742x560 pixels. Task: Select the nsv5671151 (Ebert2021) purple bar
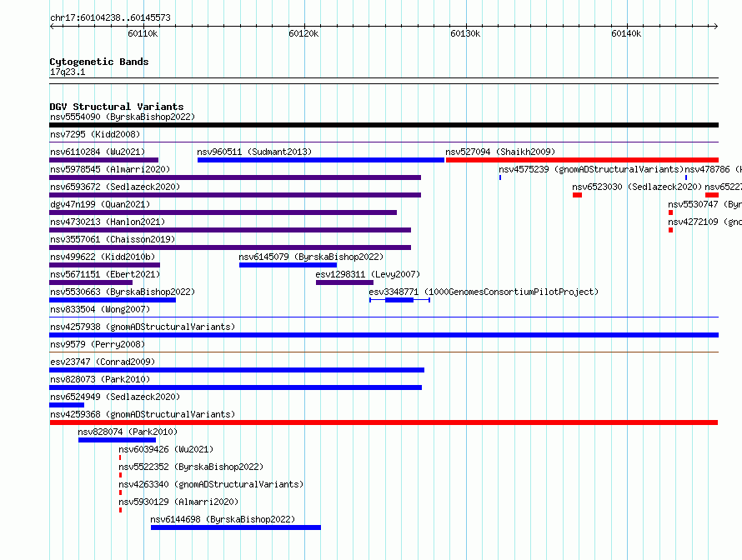click(91, 282)
